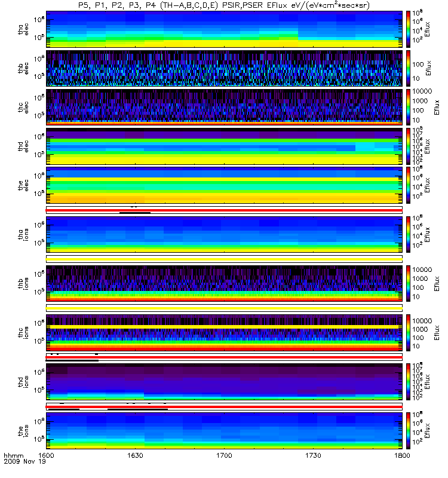Click the the ions color bar

408,431
